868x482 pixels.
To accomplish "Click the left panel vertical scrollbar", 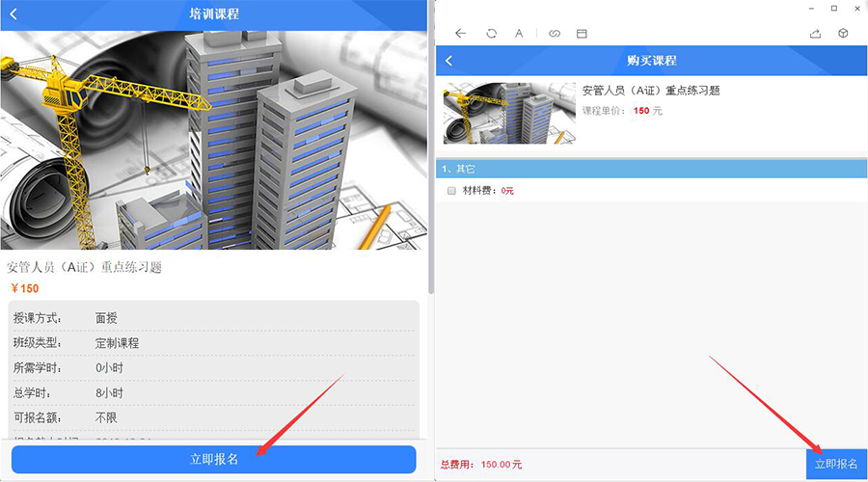I will click(430, 145).
